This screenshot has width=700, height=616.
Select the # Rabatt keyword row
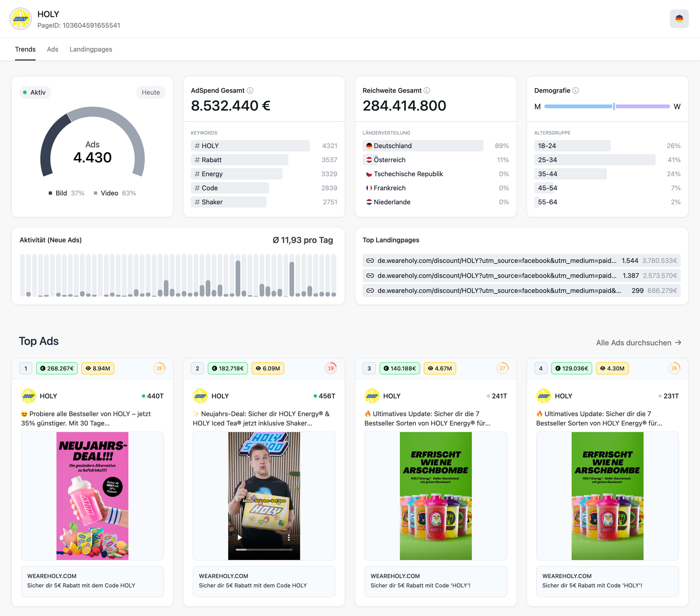pos(264,160)
